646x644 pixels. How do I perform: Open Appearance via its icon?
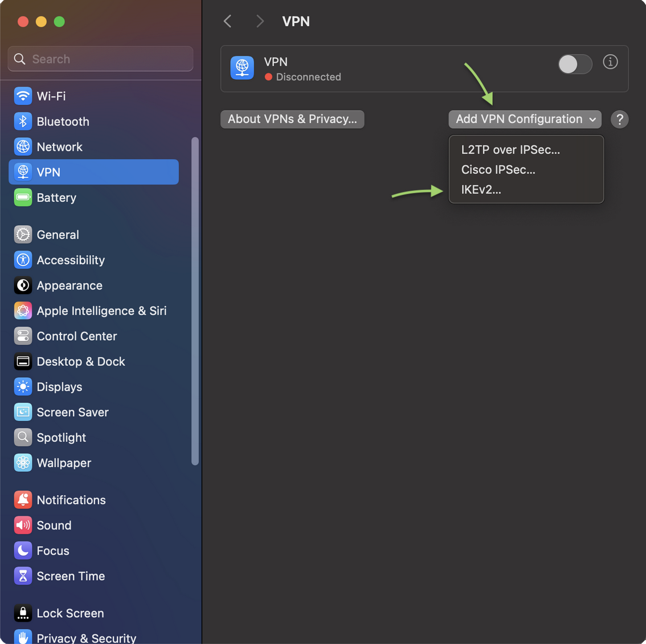pos(23,286)
